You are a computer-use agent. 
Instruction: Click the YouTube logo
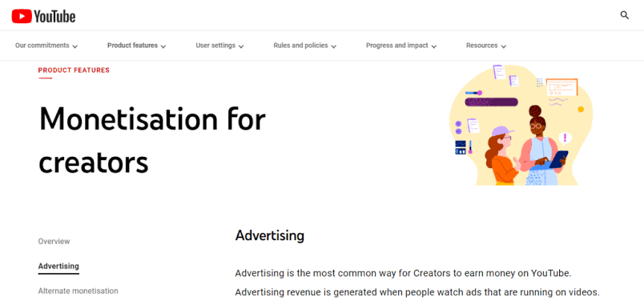click(x=43, y=16)
